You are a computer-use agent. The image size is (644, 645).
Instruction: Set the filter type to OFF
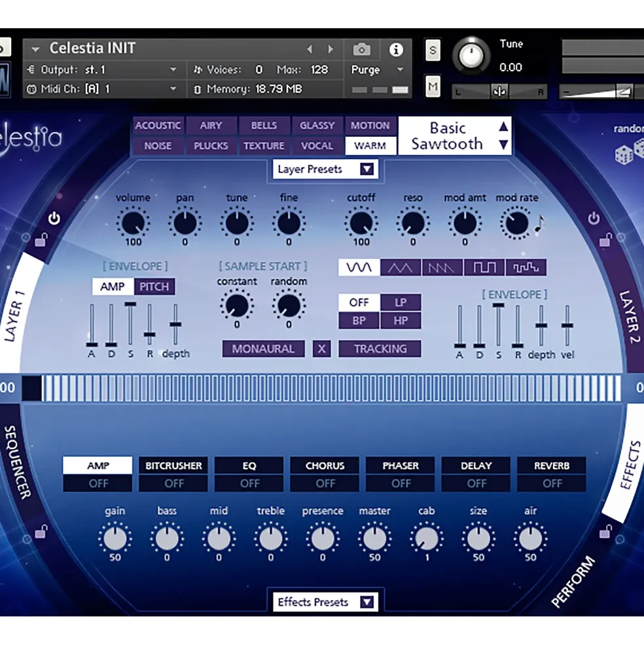(359, 303)
